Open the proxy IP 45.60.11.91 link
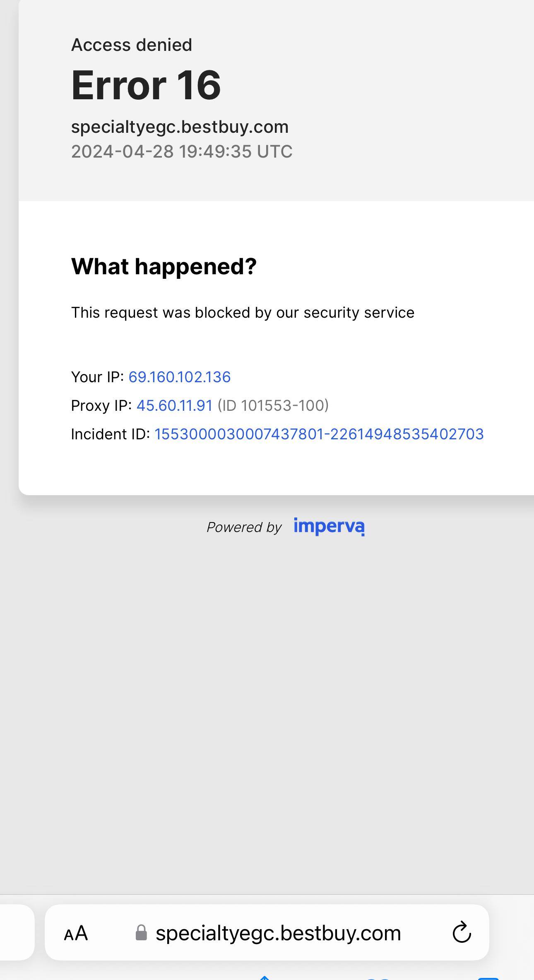The image size is (534, 980). tap(174, 405)
